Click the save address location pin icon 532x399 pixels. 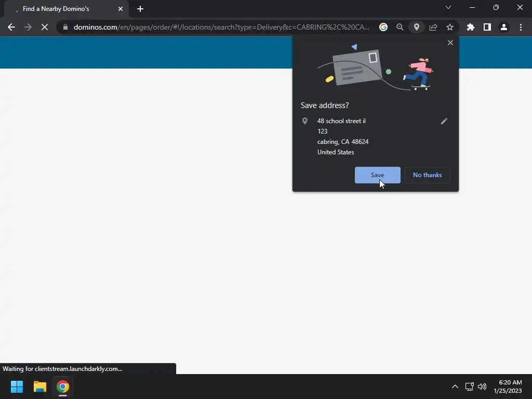point(417,27)
